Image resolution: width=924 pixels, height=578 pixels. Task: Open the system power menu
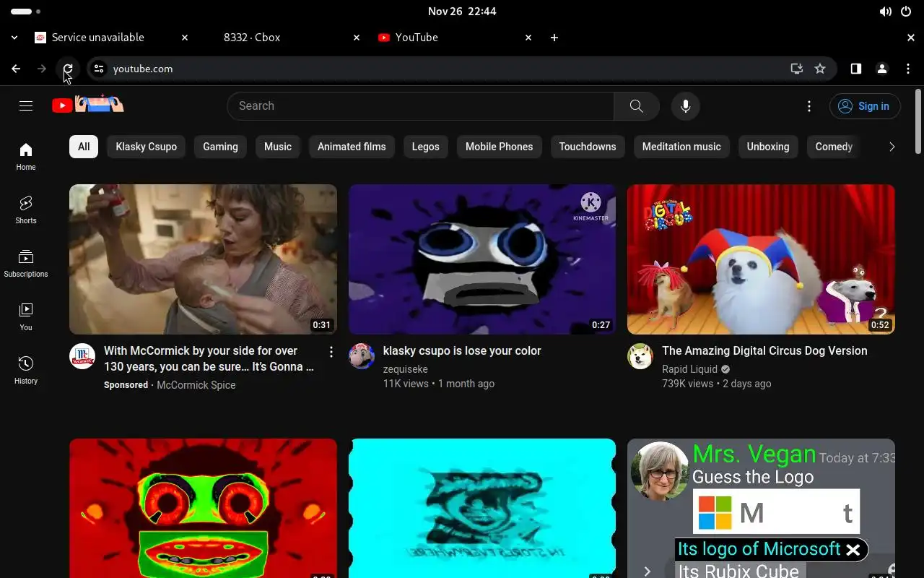click(x=905, y=12)
